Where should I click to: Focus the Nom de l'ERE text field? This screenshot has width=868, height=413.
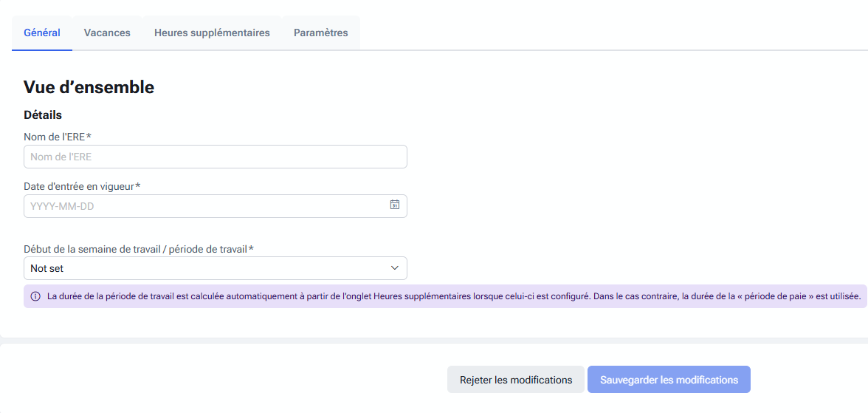click(215, 157)
